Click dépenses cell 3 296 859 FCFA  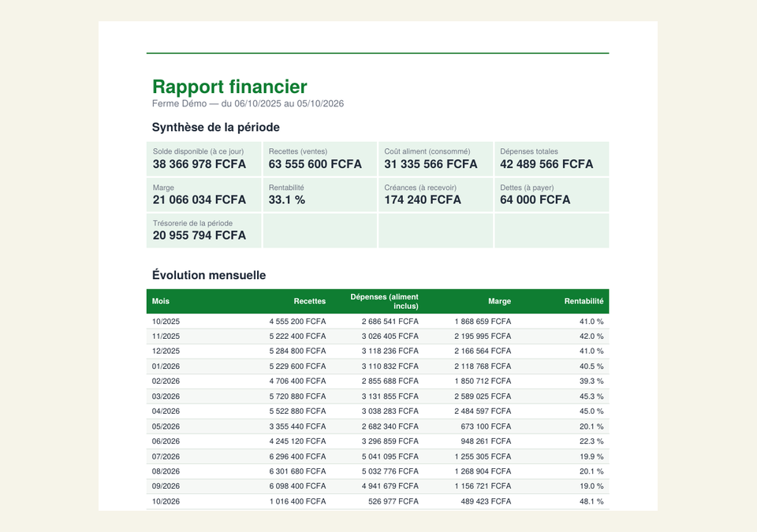(390, 441)
